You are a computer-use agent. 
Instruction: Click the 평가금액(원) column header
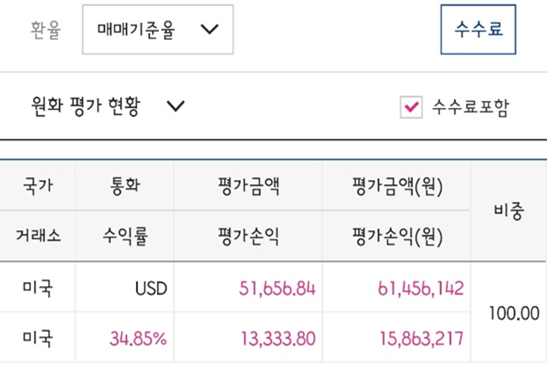[x=397, y=187]
